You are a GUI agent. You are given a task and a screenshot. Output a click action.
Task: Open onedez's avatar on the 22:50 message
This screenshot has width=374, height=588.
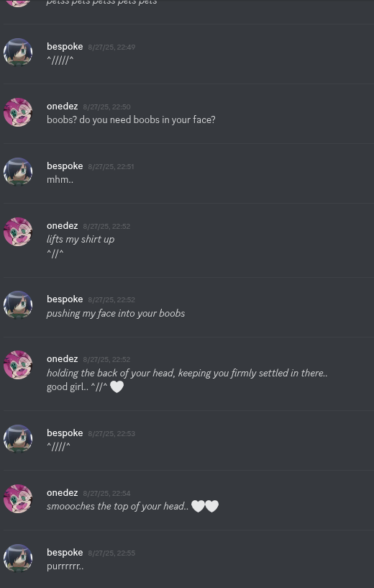[18, 112]
